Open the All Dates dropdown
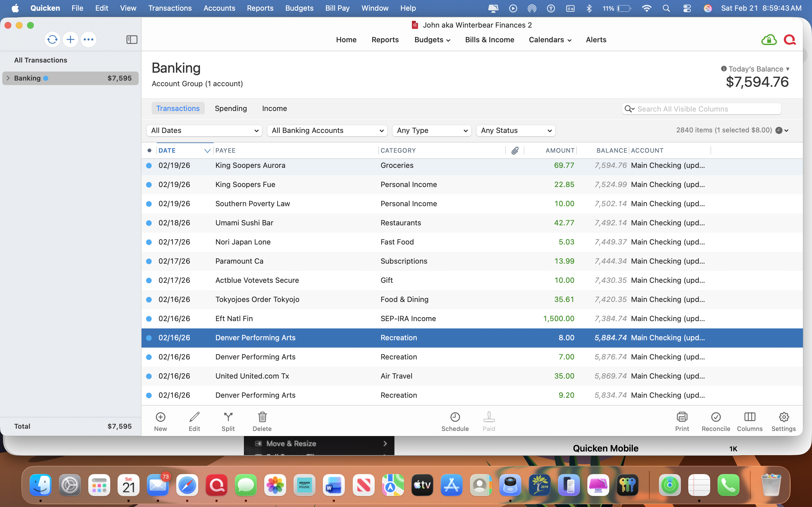This screenshot has height=507, width=812. [204, 130]
